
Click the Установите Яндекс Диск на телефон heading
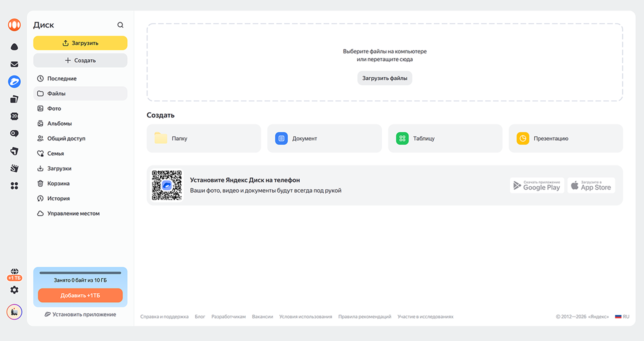pos(245,180)
